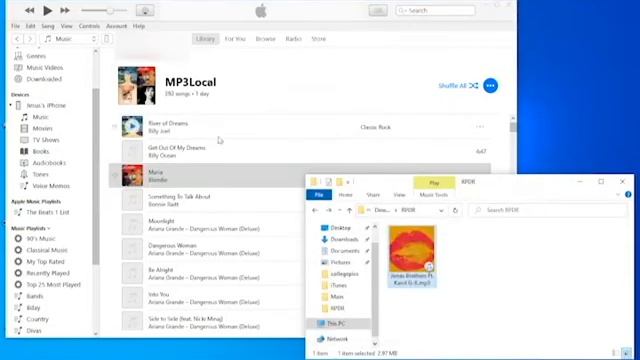640x360 pixels.
Task: Click the Explorer search box
Action: [x=548, y=210]
